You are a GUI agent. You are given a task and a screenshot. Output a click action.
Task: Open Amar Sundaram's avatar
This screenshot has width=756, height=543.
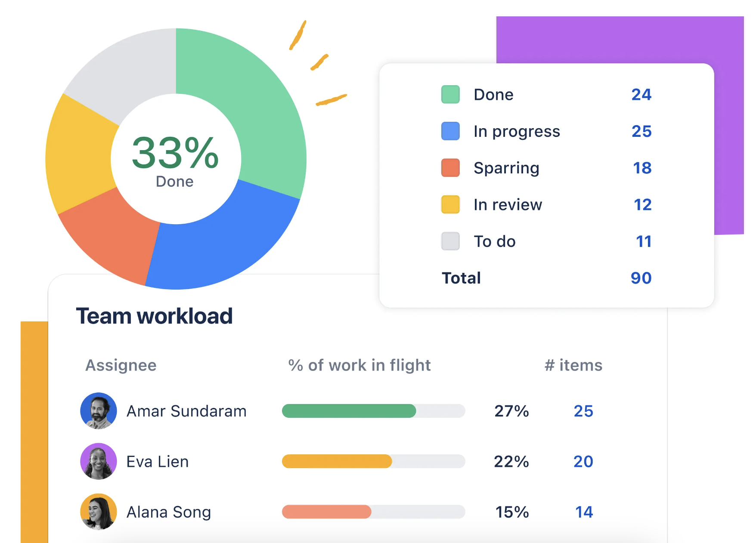click(99, 411)
